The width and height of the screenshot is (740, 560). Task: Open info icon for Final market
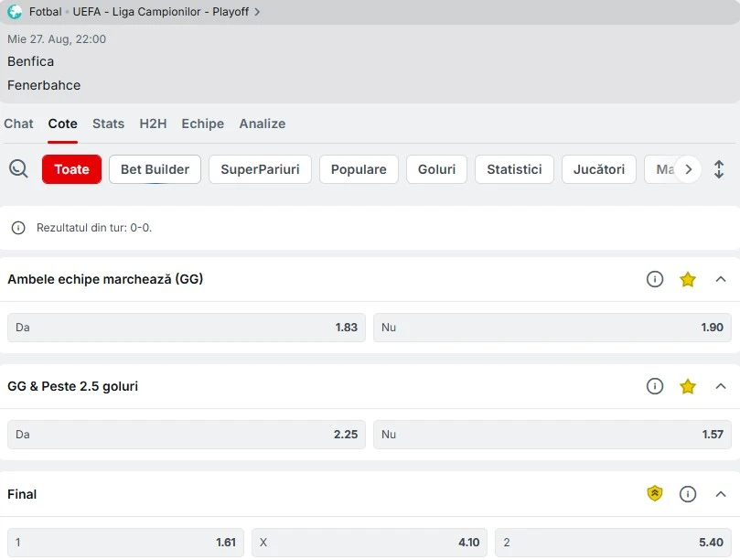[688, 494]
